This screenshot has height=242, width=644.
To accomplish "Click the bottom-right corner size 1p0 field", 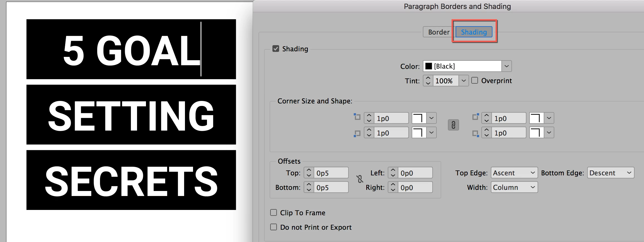I will (509, 132).
